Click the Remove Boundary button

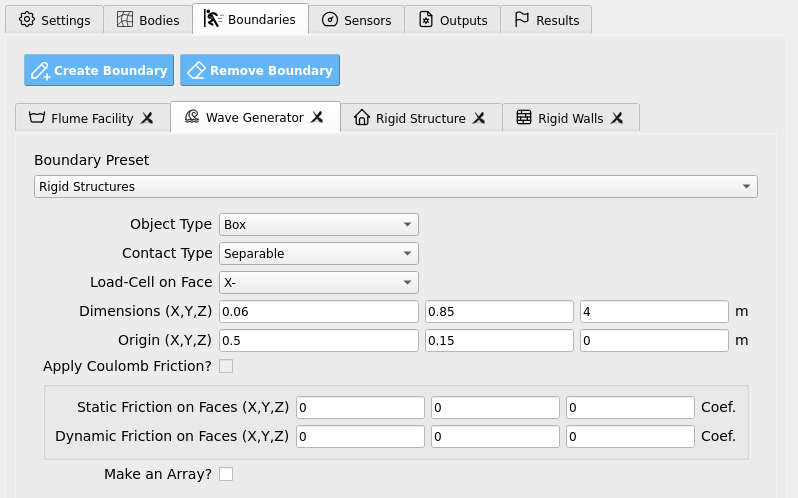pyautogui.click(x=260, y=70)
